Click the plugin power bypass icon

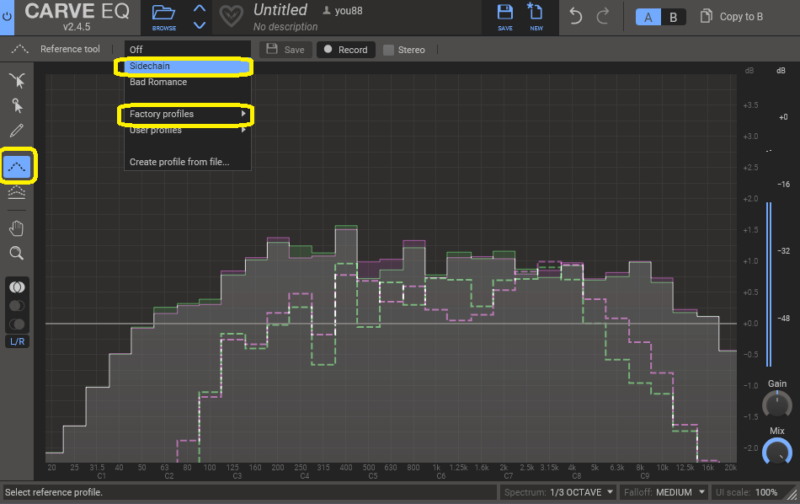click(7, 16)
